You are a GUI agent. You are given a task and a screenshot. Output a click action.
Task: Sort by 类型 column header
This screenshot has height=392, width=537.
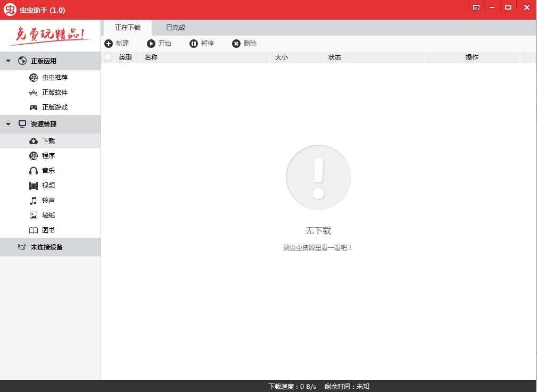click(x=126, y=57)
